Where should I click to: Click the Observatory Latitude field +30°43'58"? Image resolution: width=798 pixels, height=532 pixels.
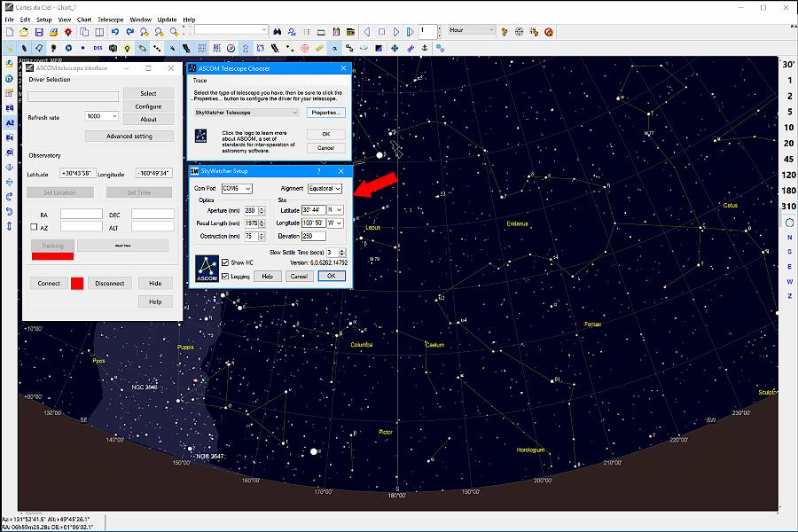[77, 173]
